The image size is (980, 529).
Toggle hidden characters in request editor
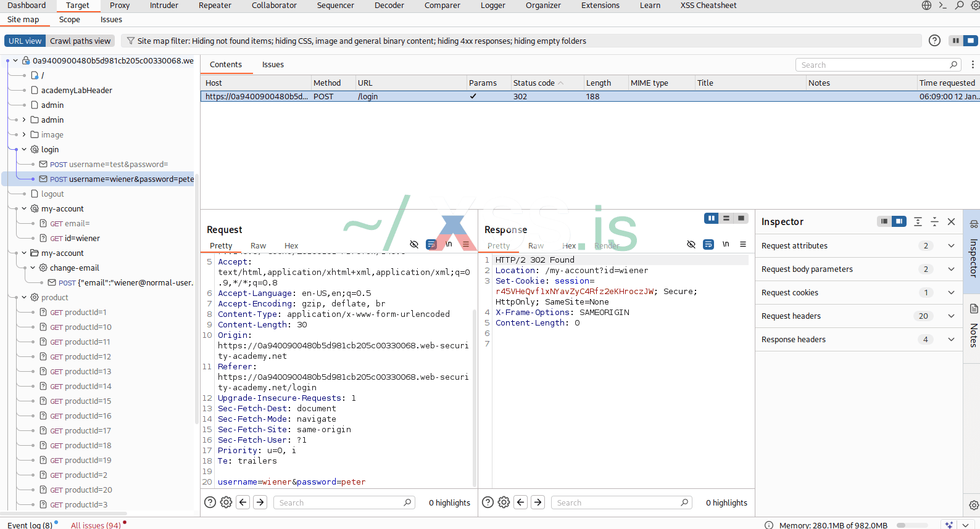[414, 245]
